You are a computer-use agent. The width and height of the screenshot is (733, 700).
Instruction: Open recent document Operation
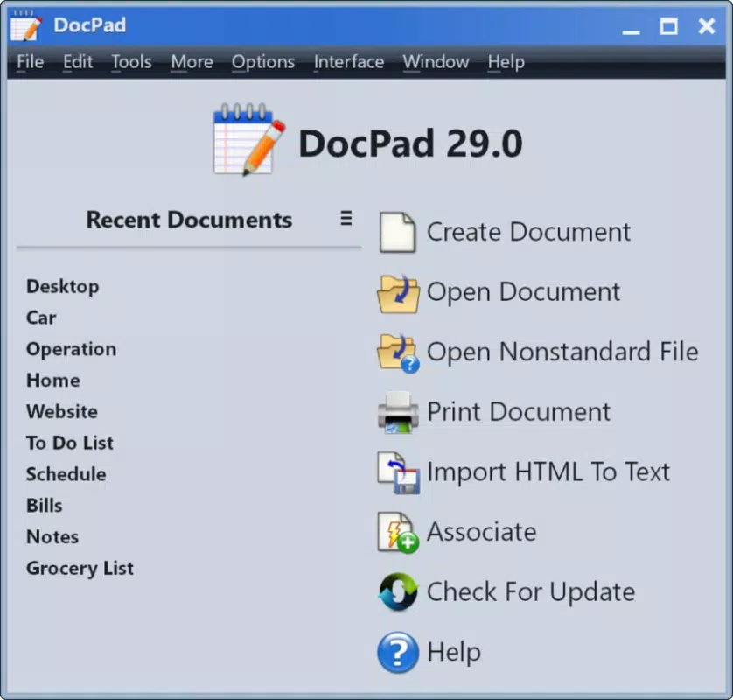[x=72, y=350]
